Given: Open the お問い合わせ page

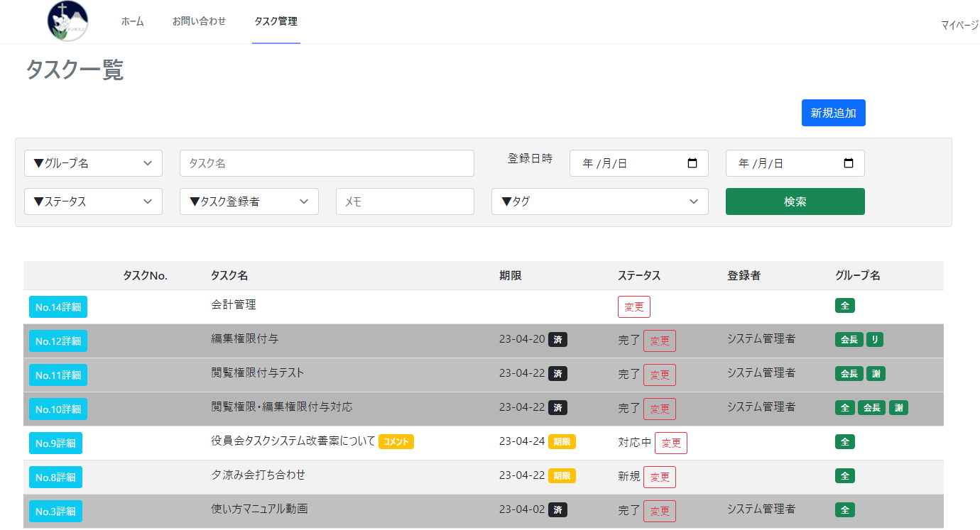Looking at the screenshot, I should point(199,21).
